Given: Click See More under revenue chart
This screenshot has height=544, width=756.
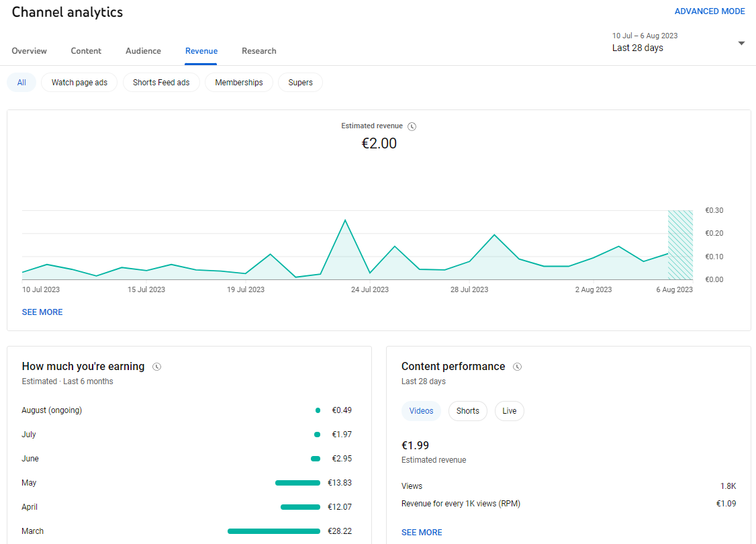Looking at the screenshot, I should coord(42,312).
